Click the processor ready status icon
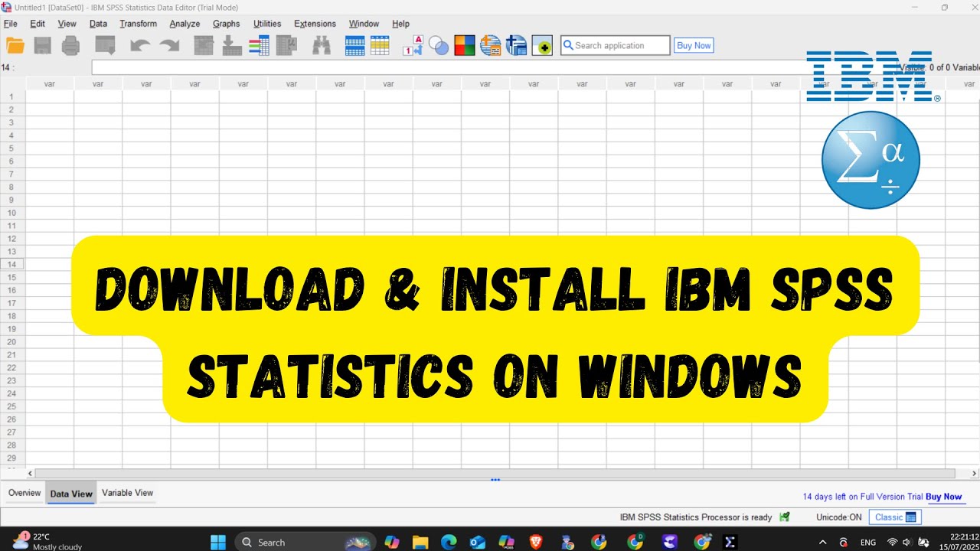Image resolution: width=980 pixels, height=551 pixels. 784,517
